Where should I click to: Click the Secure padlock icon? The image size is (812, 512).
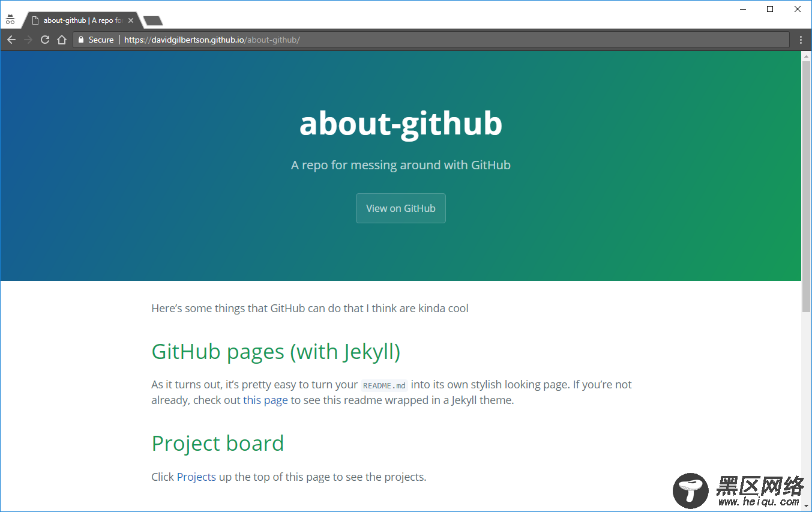pyautogui.click(x=81, y=40)
